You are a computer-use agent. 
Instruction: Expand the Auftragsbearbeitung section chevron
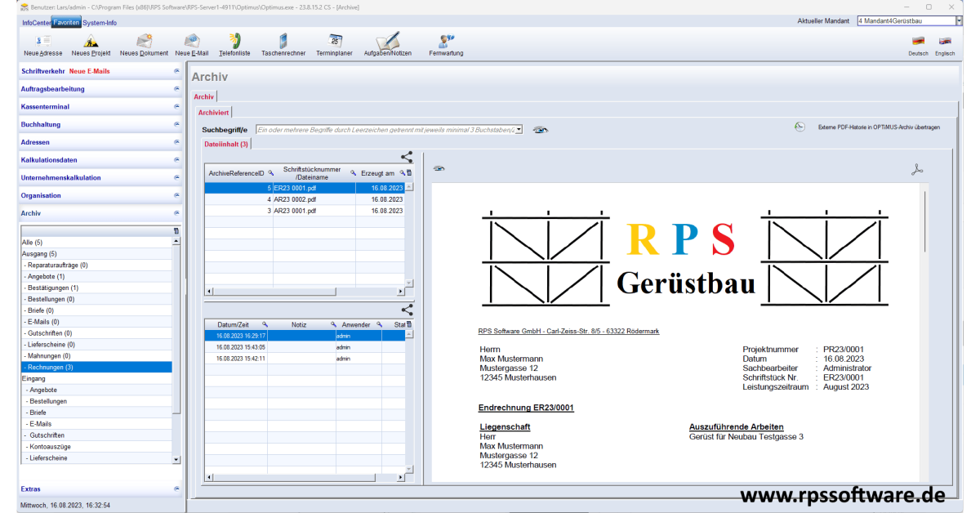[x=176, y=89]
